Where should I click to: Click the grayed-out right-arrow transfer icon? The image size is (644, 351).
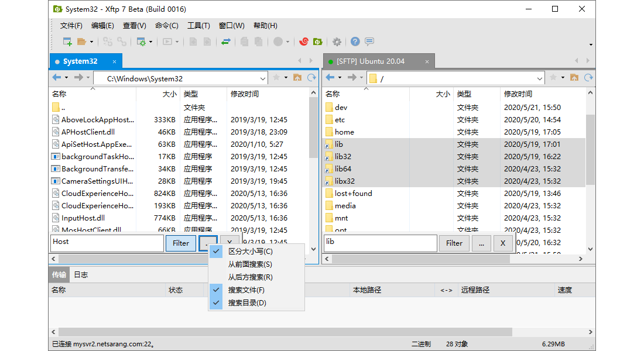tap(207, 42)
